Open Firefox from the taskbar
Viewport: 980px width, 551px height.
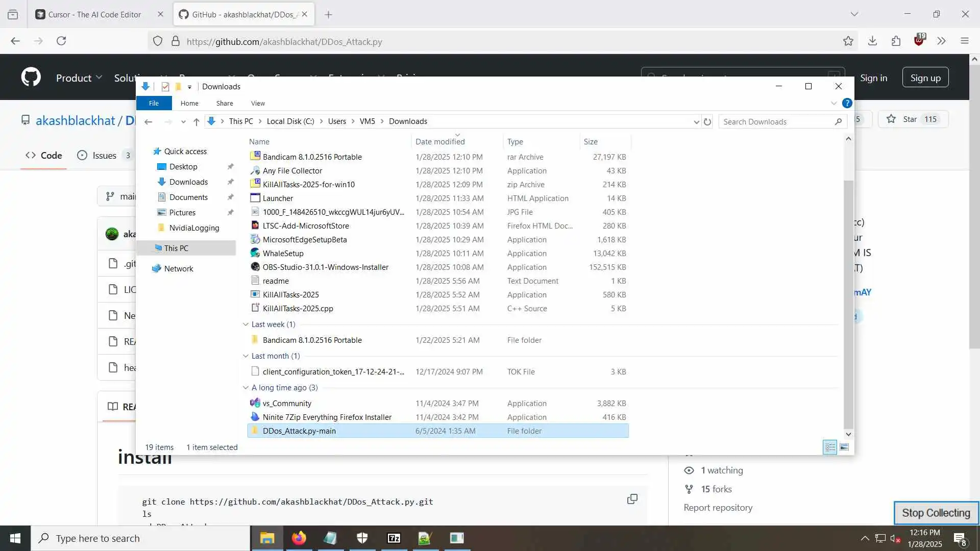299,538
